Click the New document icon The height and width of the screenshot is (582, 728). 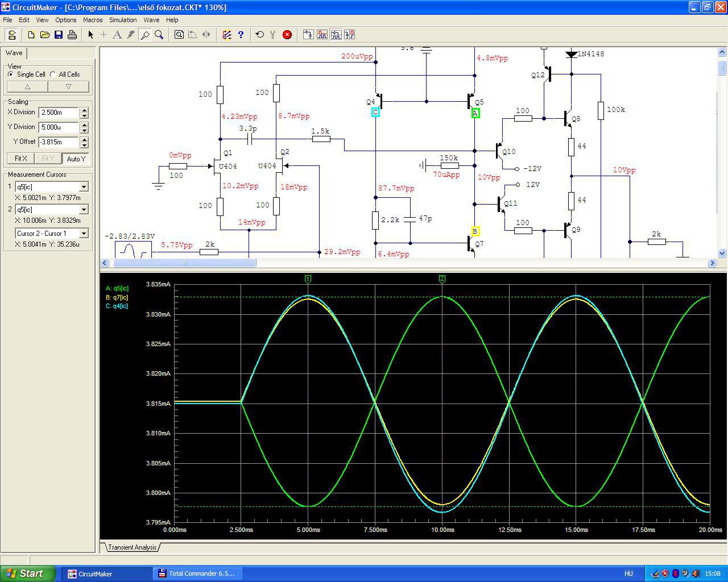tap(31, 35)
